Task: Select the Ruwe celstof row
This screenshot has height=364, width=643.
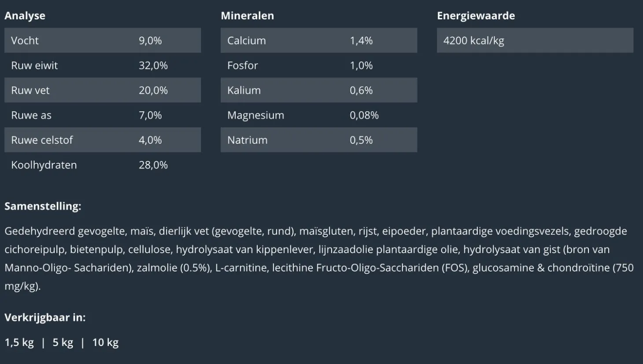Action: (103, 140)
